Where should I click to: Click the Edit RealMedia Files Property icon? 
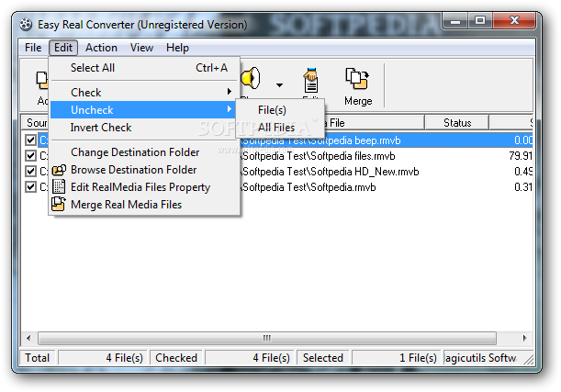pyautogui.click(x=59, y=186)
